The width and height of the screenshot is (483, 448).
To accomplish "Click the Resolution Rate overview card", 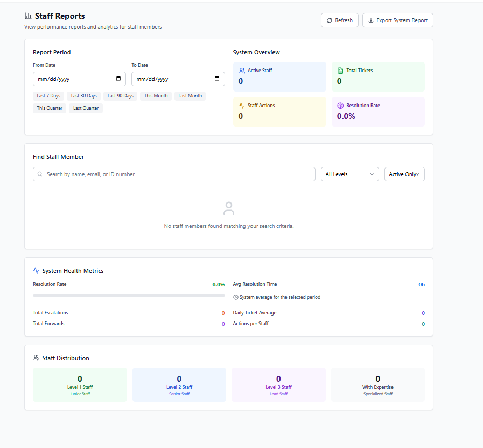I will click(378, 111).
